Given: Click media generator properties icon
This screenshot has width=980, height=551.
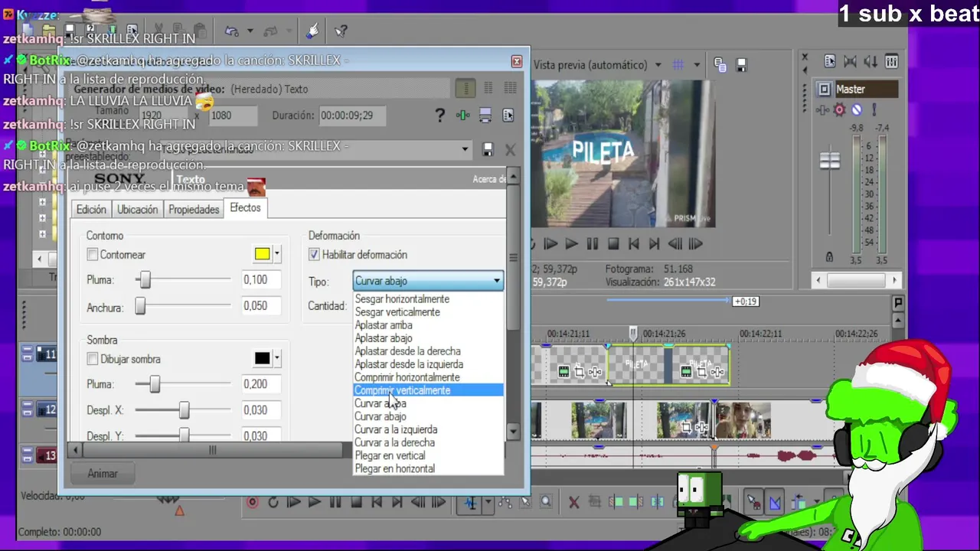Looking at the screenshot, I should [508, 116].
